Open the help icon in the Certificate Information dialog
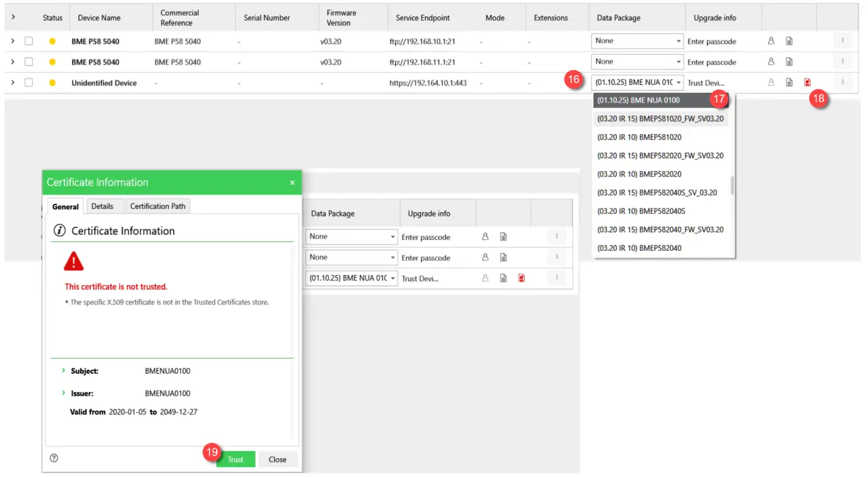This screenshot has width=868, height=477. (54, 459)
